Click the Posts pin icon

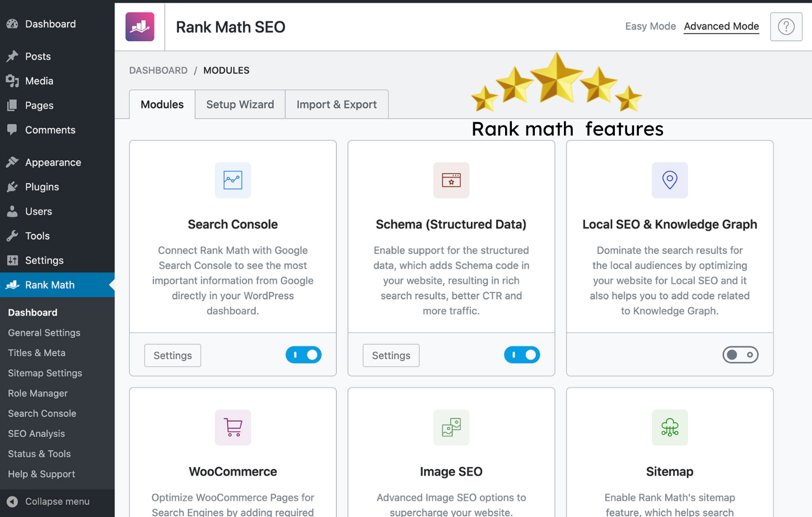click(12, 56)
